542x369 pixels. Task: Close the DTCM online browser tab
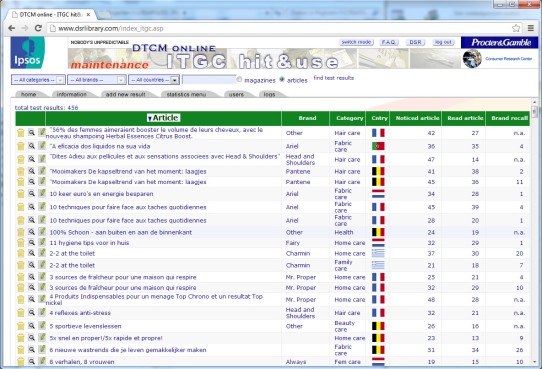(x=88, y=15)
